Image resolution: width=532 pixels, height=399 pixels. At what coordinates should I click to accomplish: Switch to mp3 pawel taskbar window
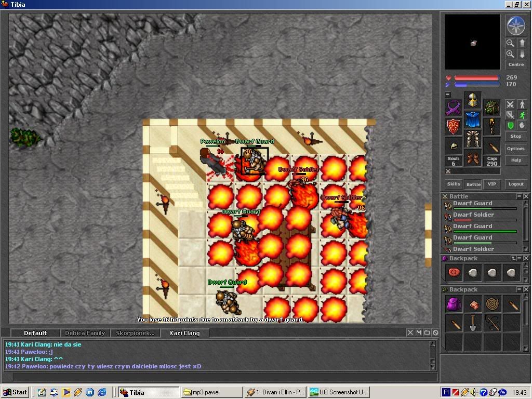(212, 392)
